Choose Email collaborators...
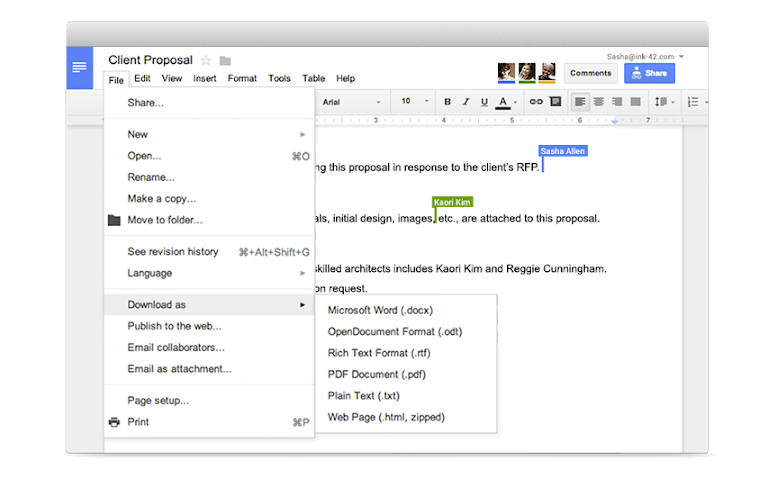 [209, 348]
